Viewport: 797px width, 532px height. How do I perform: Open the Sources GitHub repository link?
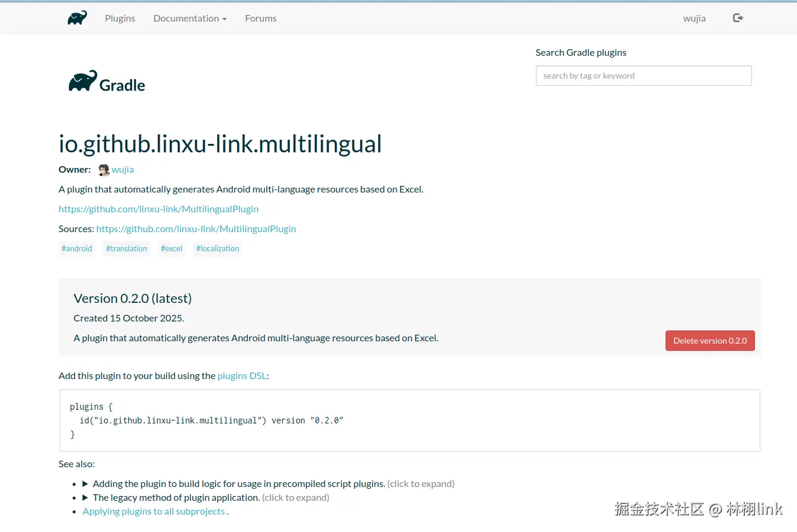coord(196,229)
